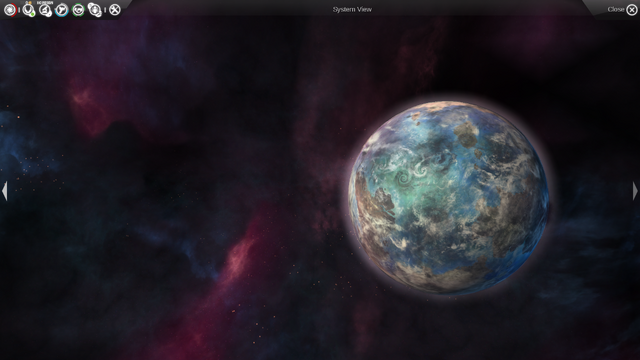The image size is (640, 360).
Task: Click the small badge on ship design icon
Action: pos(49,14)
